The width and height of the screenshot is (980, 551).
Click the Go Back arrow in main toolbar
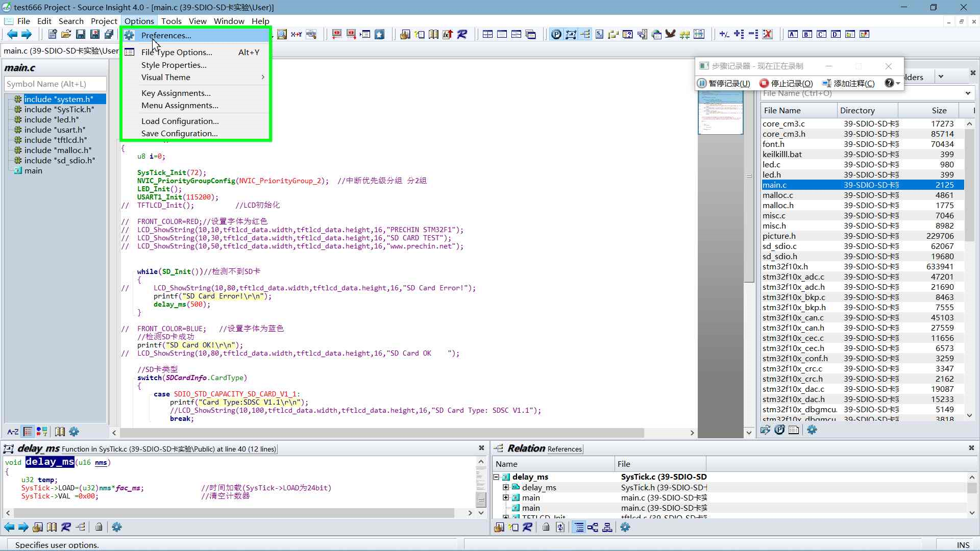click(12, 34)
